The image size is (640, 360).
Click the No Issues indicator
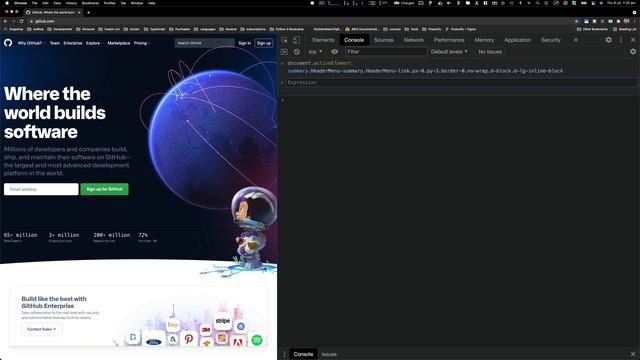click(490, 52)
